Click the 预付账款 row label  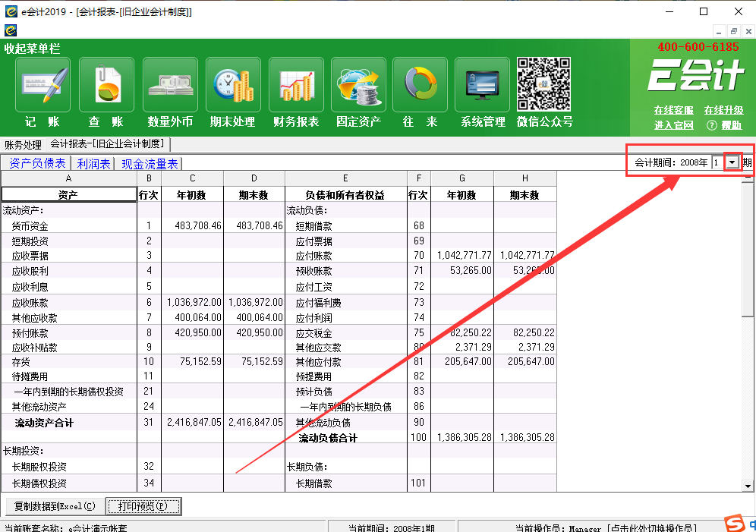tap(30, 333)
